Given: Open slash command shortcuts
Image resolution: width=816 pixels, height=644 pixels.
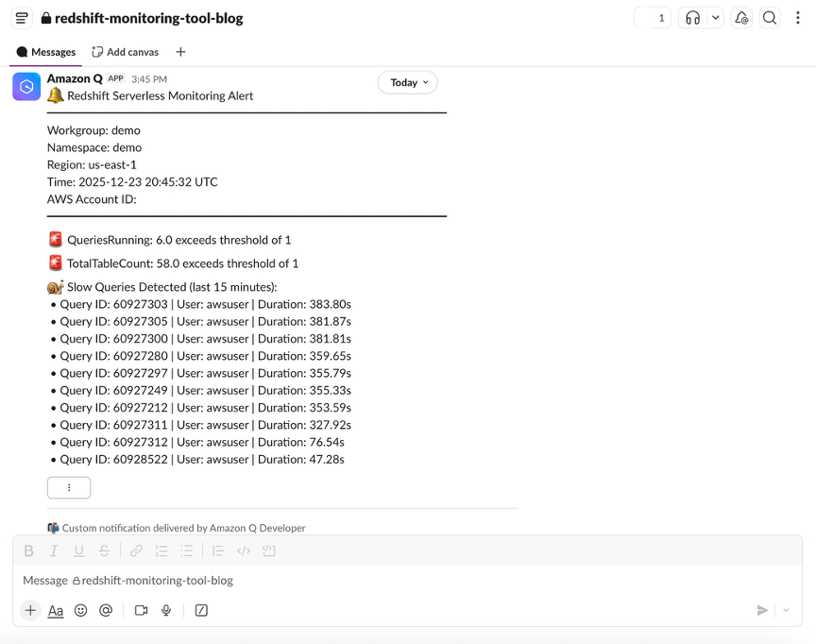Looking at the screenshot, I should tap(201, 611).
